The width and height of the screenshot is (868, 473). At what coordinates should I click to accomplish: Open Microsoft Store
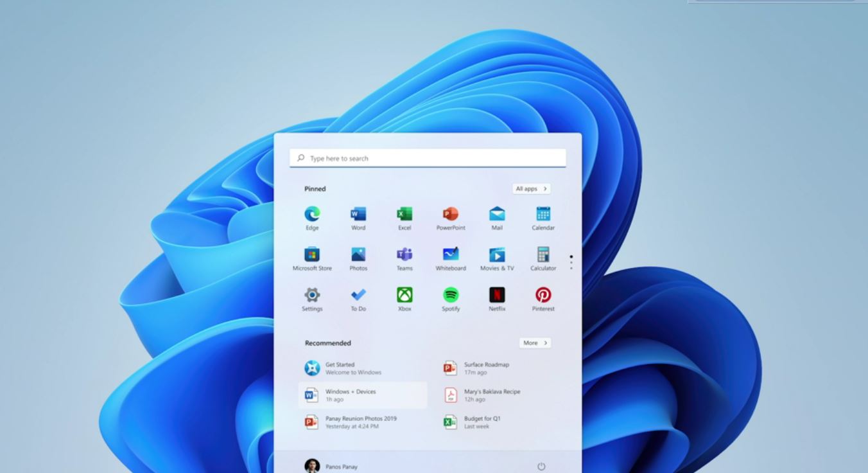coord(311,254)
